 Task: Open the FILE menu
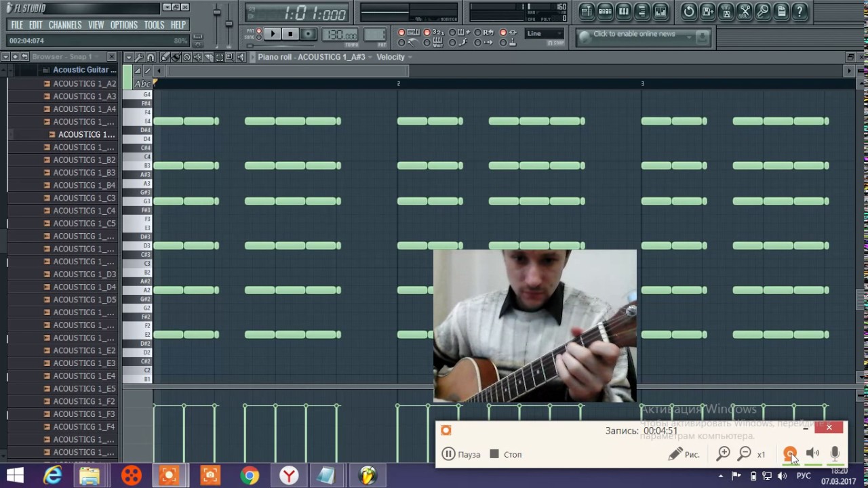click(17, 25)
